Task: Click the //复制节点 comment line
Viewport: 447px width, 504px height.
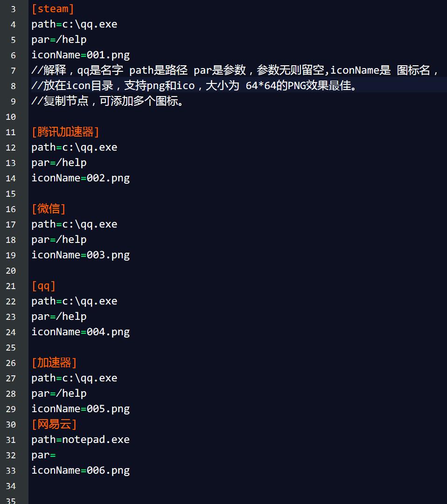Action: tap(107, 101)
